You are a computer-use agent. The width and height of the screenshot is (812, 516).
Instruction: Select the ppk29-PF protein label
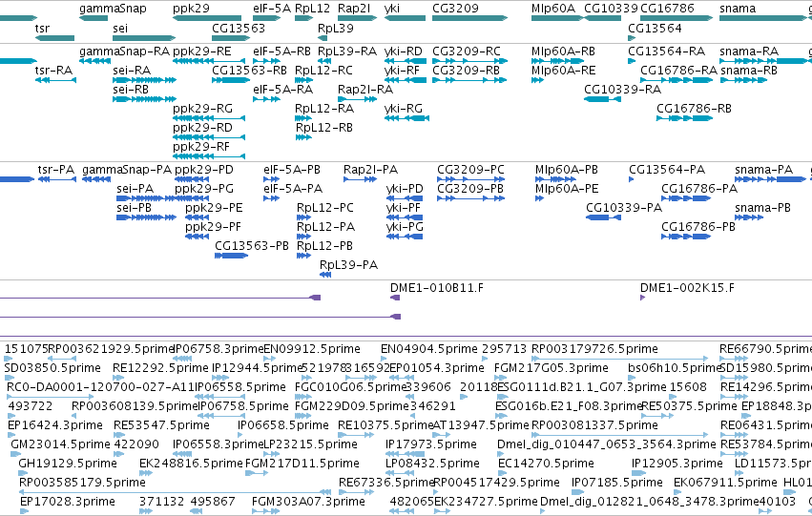coord(214,227)
